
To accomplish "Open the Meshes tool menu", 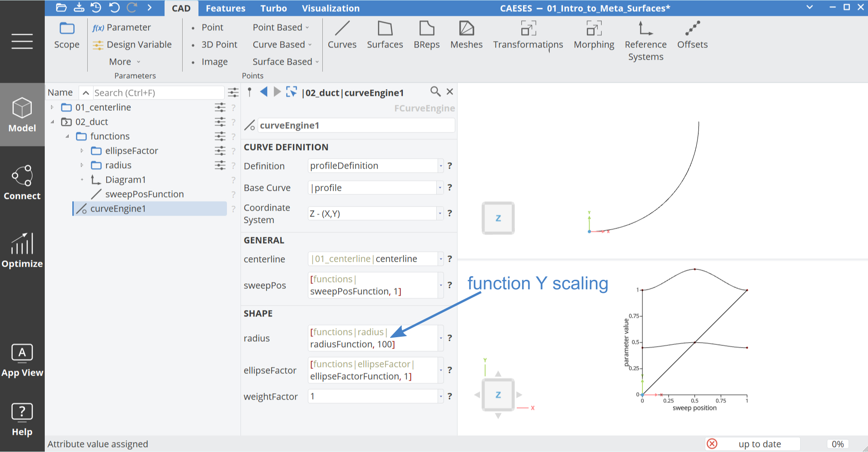I will coord(466,35).
